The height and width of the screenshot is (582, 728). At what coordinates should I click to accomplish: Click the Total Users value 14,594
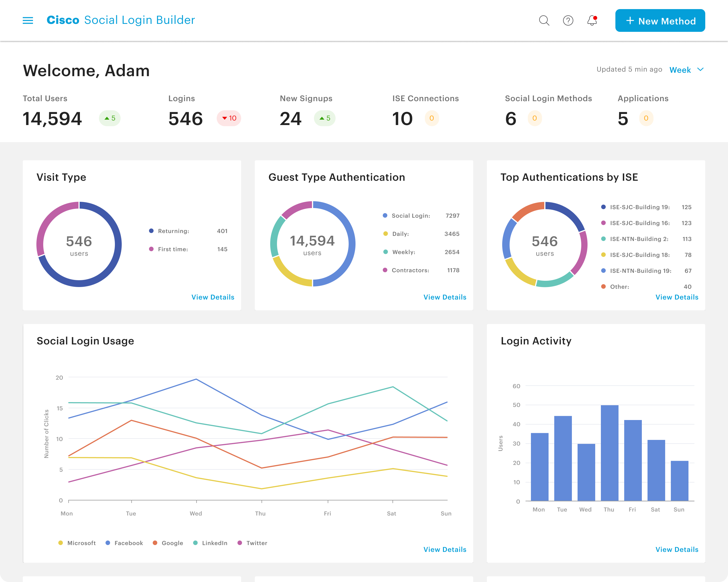(52, 119)
